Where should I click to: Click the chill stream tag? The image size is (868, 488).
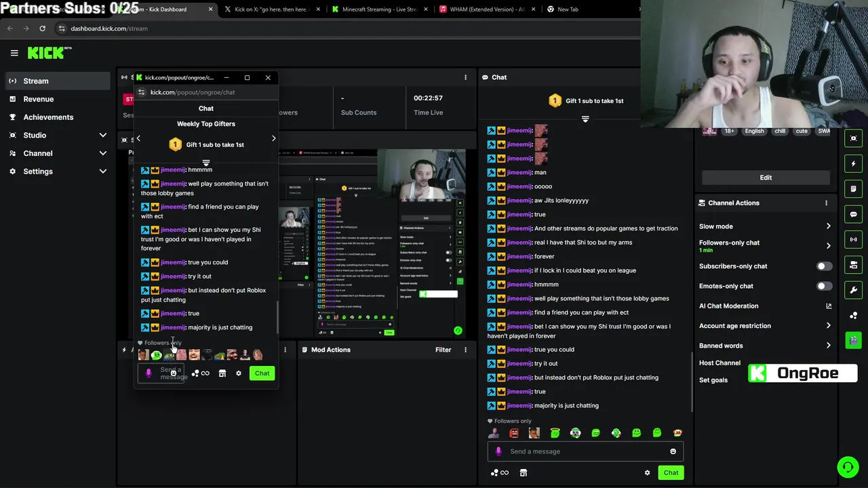(780, 131)
